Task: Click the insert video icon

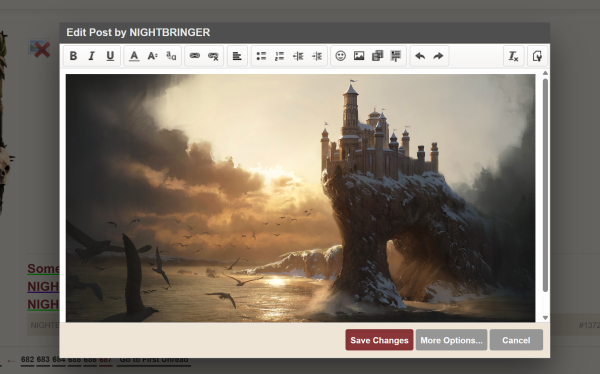Action: 377,56
